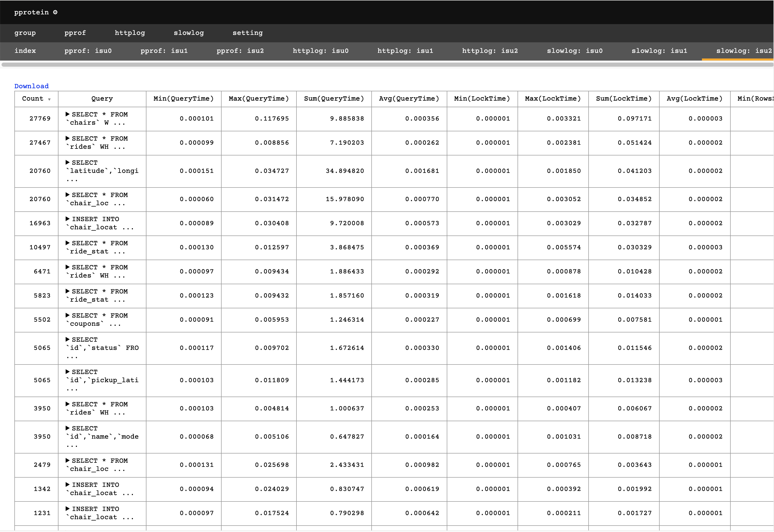Expand the SELECT * FROM `chairs` query row
The width and height of the screenshot is (774, 532).
(68, 114)
